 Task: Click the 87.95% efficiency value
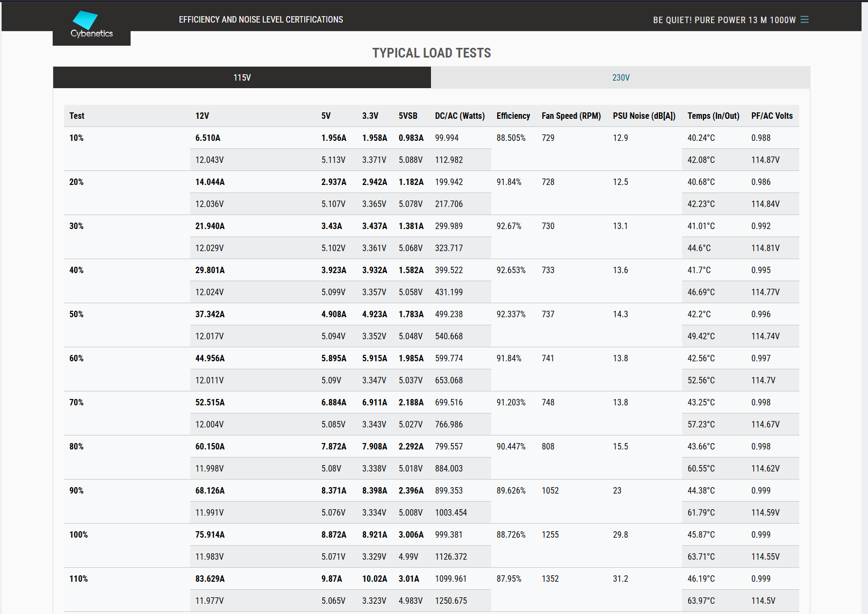click(509, 579)
